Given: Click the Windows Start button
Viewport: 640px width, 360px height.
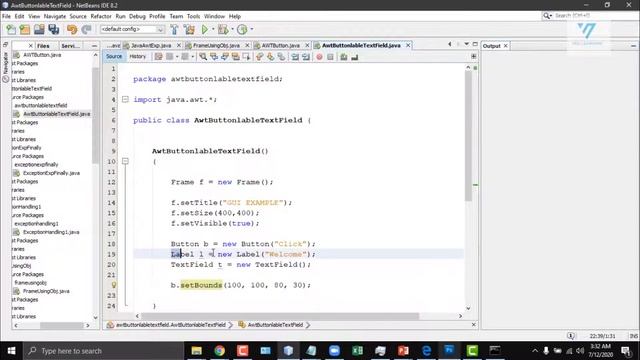Looking at the screenshot, I should [11, 351].
